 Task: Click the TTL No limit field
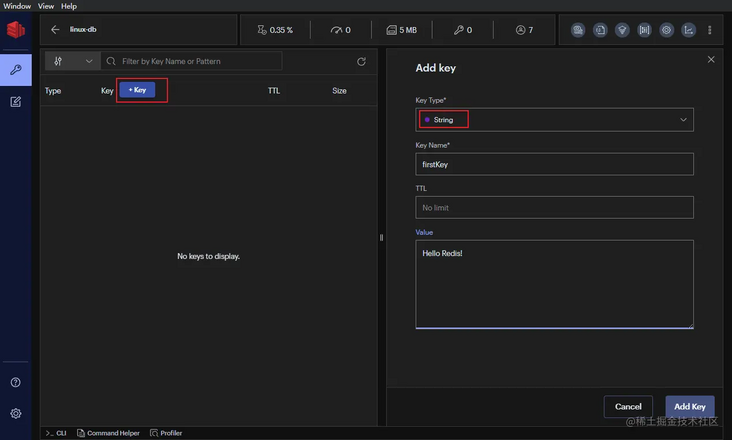[x=554, y=207]
